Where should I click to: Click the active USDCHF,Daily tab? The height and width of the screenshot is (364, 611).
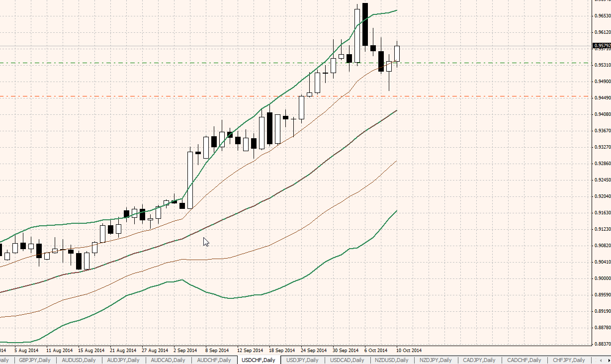259,360
